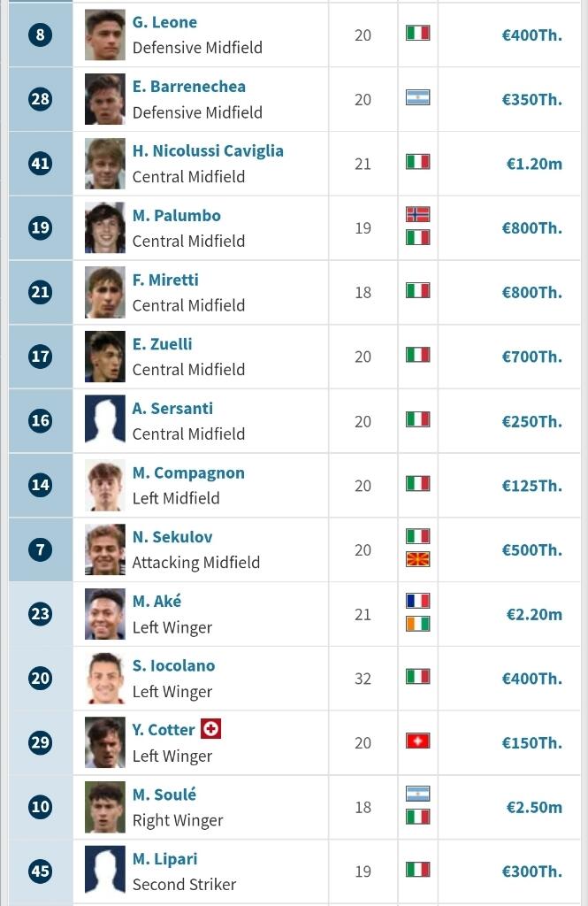
Task: Click A. Sersanti's placeholder silhouette photo
Action: (x=104, y=420)
